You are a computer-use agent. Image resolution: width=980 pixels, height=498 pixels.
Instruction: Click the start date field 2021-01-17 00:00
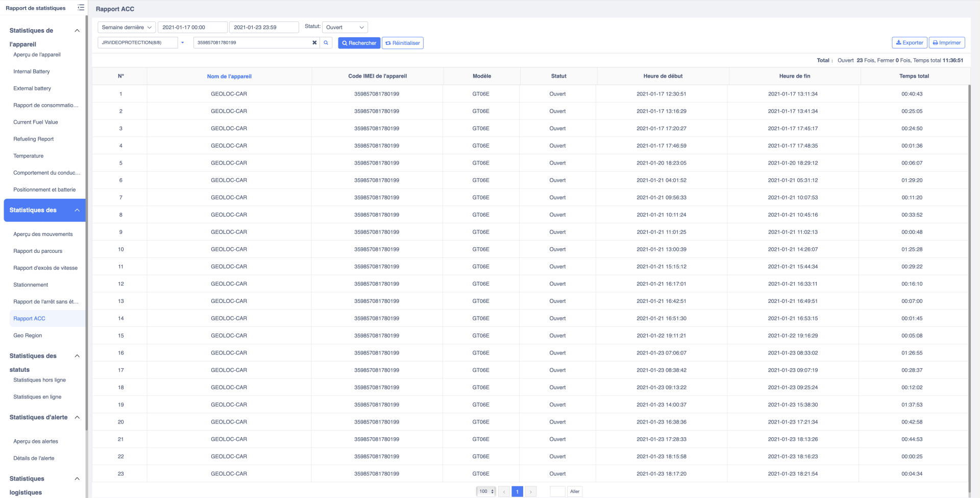[x=192, y=28]
